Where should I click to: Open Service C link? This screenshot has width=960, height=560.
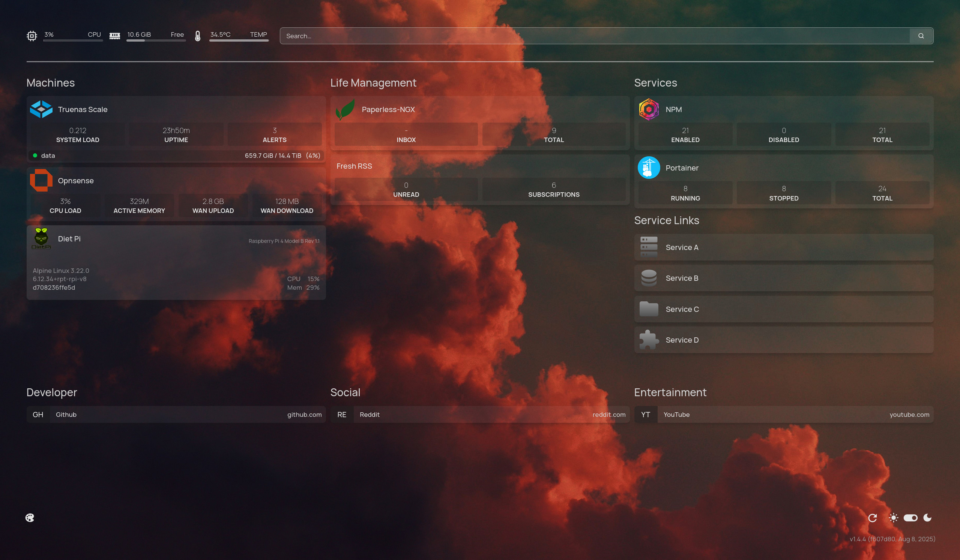point(784,309)
